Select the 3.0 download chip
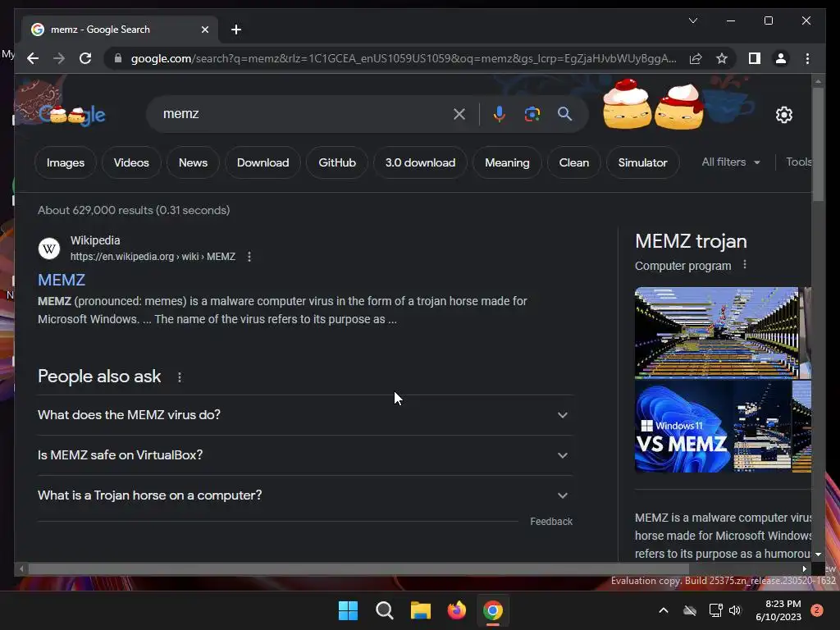 pyautogui.click(x=420, y=162)
